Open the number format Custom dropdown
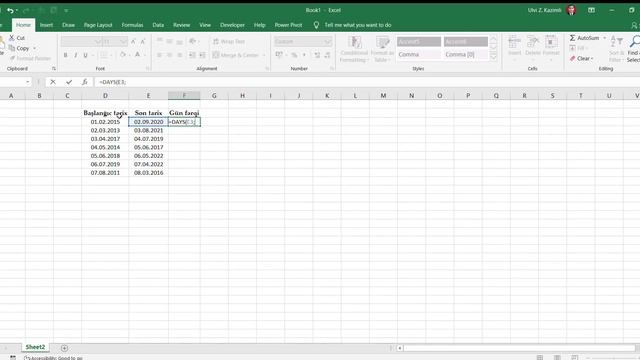 pos(327,41)
